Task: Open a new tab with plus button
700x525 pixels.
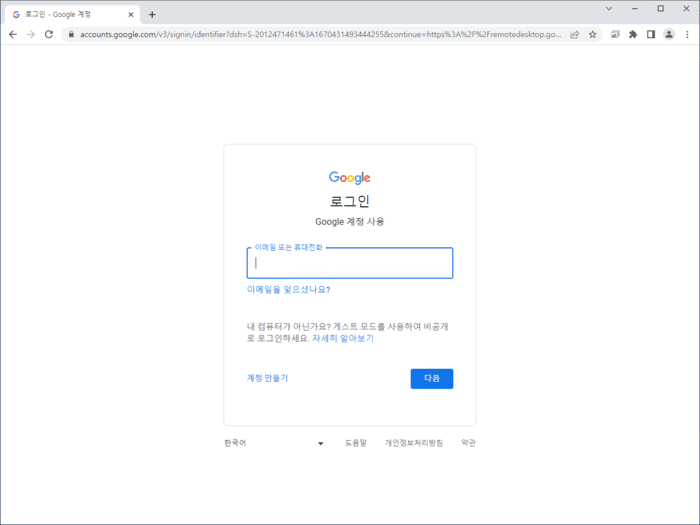Action: [x=152, y=14]
